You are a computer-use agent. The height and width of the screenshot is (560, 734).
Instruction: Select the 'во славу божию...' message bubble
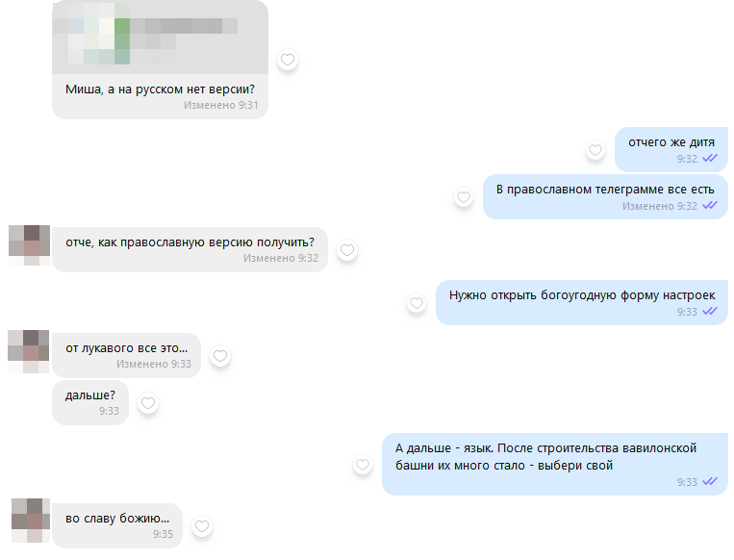pyautogui.click(x=117, y=525)
